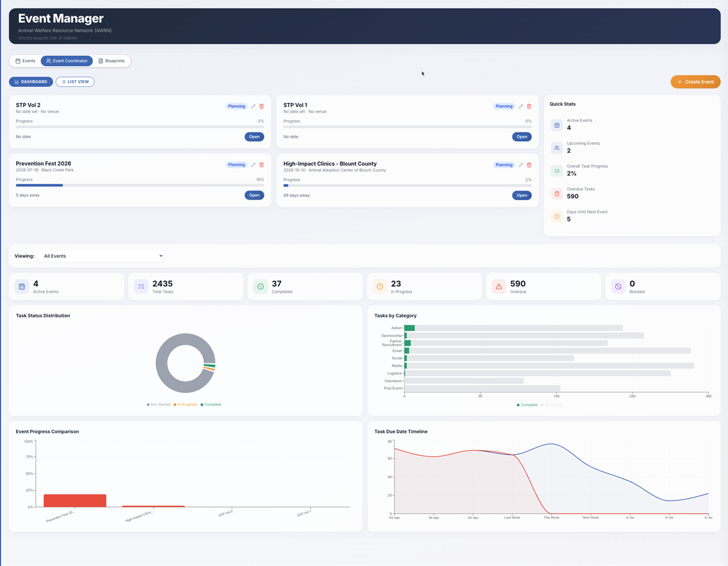The image size is (728, 566).
Task: Toggle the In Progress legend item
Action: (x=186, y=404)
